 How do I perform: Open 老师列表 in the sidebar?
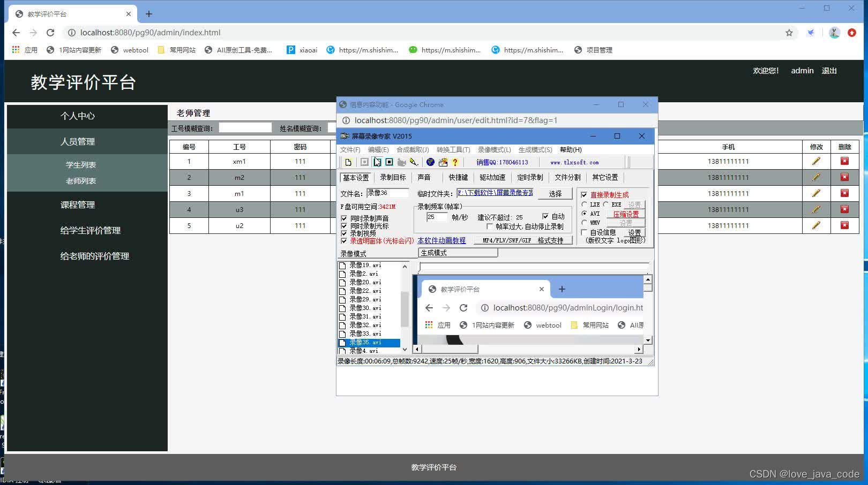(x=81, y=181)
